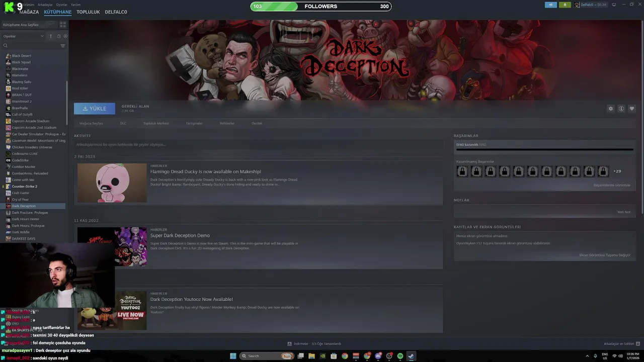This screenshot has width=644, height=362.
Task: Open the Rehberler link
Action: tap(227, 123)
